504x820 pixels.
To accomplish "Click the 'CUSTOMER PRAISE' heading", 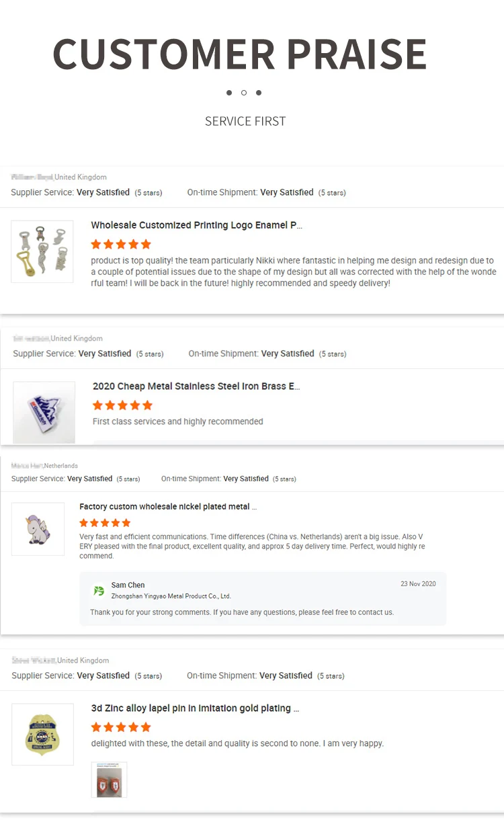I will 240,54.
